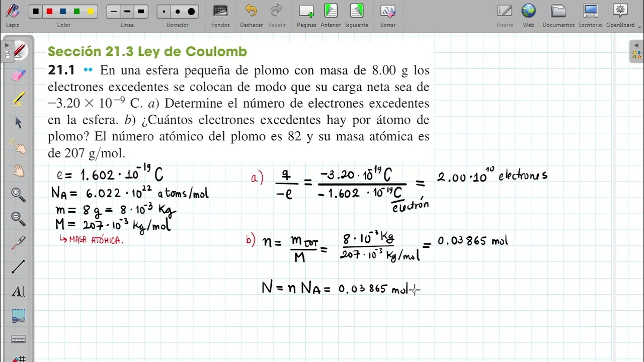Add a new page with Páginas
644x362 pixels.
point(306,15)
